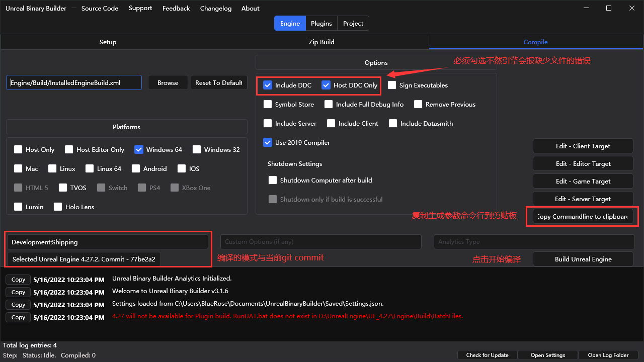Click Reset To Default button

[219, 82]
